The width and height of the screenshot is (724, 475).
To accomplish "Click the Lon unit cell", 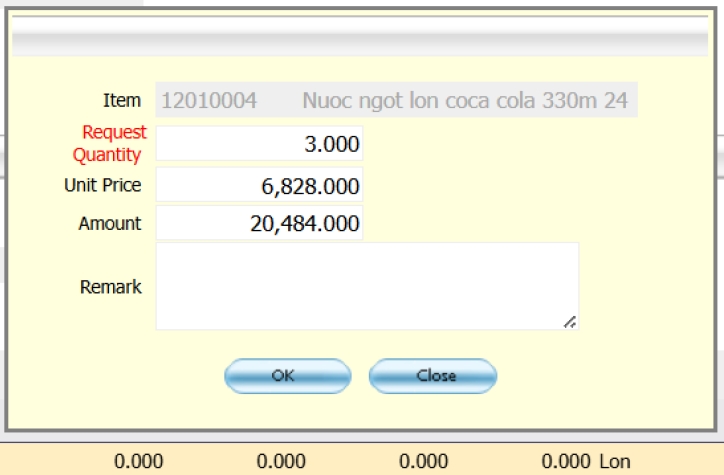I will (615, 461).
